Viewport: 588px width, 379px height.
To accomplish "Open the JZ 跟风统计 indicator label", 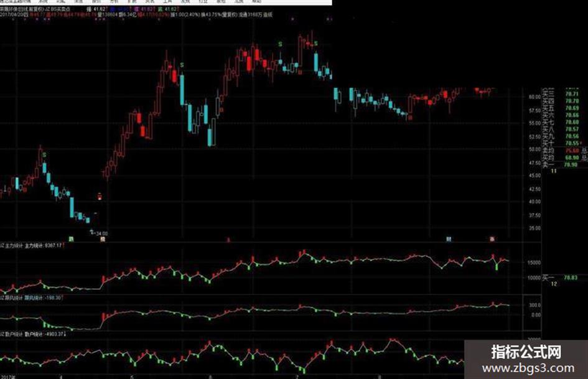I will pyautogui.click(x=12, y=297).
